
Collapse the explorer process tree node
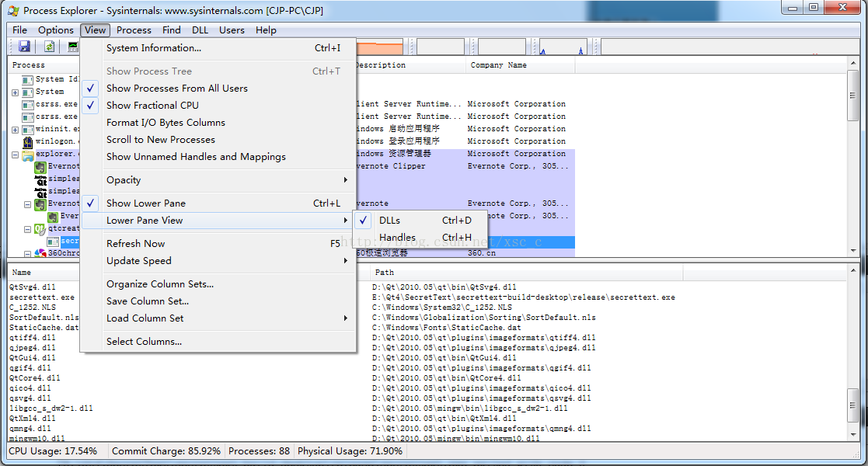(15, 155)
